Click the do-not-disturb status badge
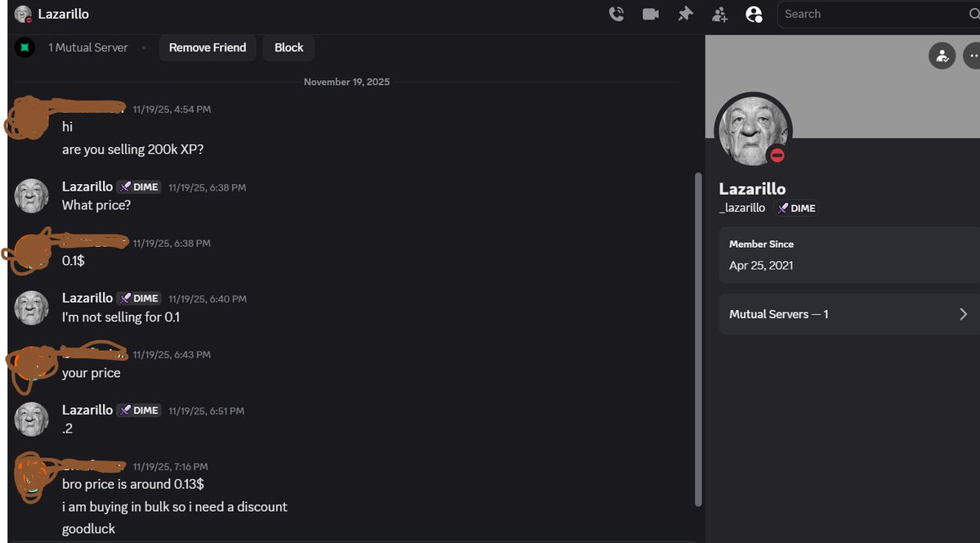Viewport: 980px width, 543px height. pos(776,155)
